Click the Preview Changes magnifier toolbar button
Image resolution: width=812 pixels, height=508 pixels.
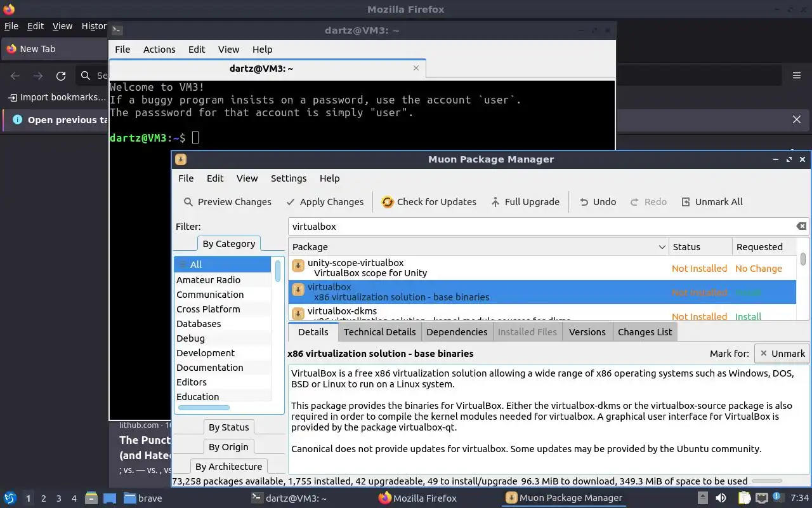227,202
